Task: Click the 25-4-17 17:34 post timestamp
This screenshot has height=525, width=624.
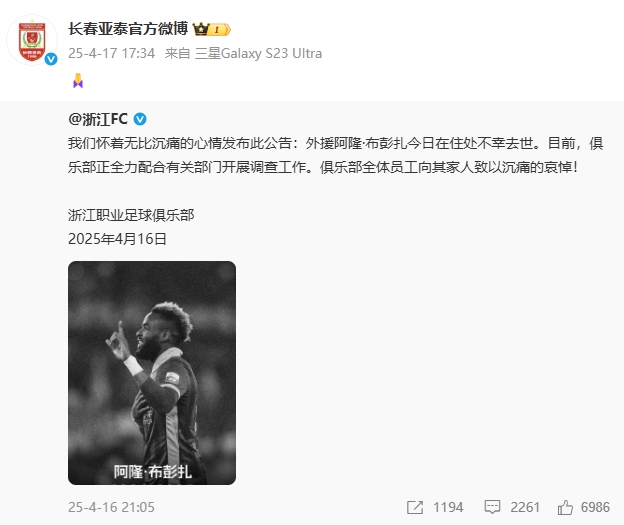Action: 111,53
